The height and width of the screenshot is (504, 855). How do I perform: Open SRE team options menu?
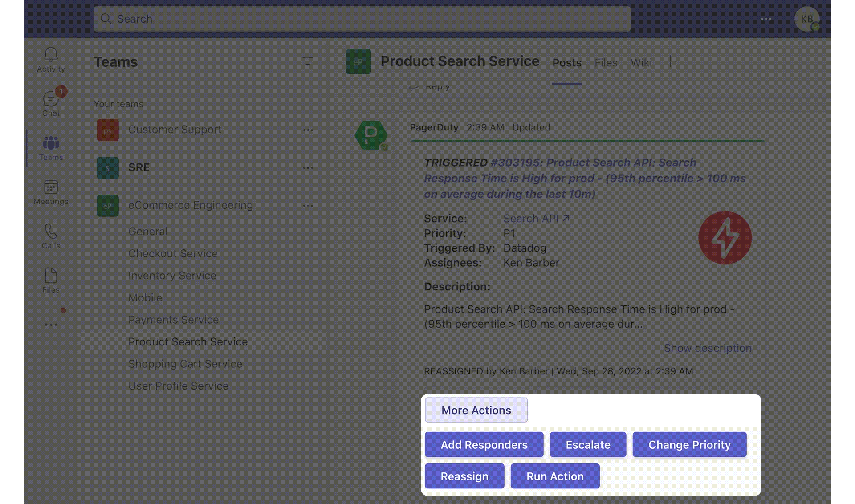tap(308, 167)
